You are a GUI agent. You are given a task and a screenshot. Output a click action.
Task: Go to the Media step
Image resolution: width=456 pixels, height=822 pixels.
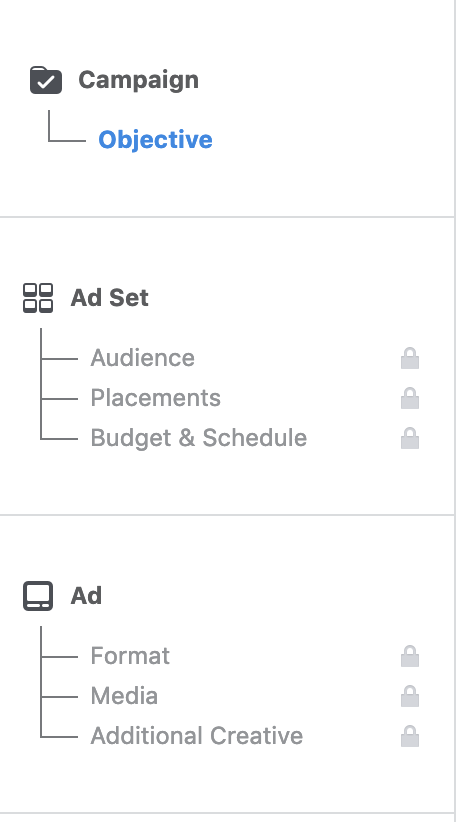click(124, 696)
